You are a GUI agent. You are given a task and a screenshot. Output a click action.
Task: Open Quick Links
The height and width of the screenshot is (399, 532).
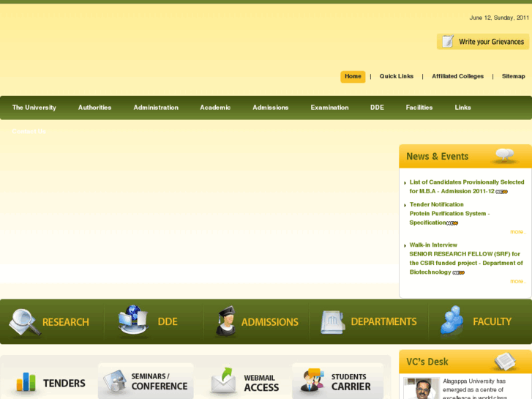(x=397, y=76)
